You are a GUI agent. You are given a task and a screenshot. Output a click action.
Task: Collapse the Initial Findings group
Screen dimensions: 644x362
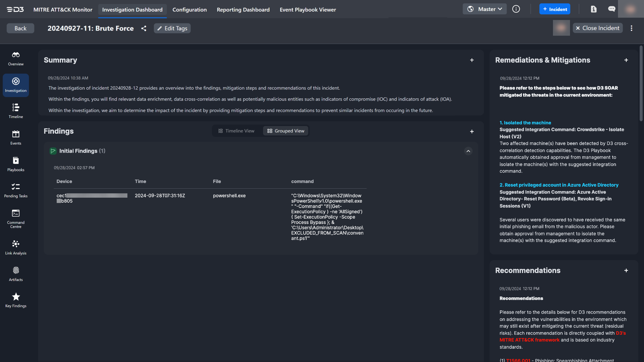point(468,151)
